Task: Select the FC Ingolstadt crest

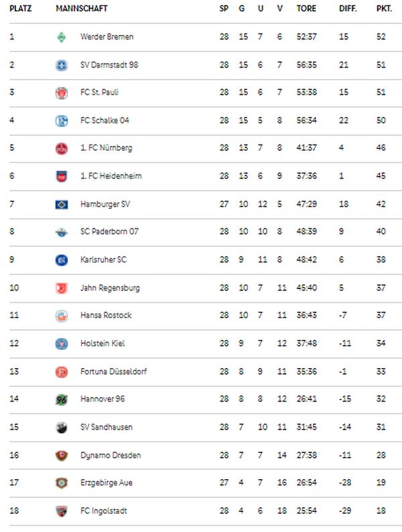Action: coord(62,511)
